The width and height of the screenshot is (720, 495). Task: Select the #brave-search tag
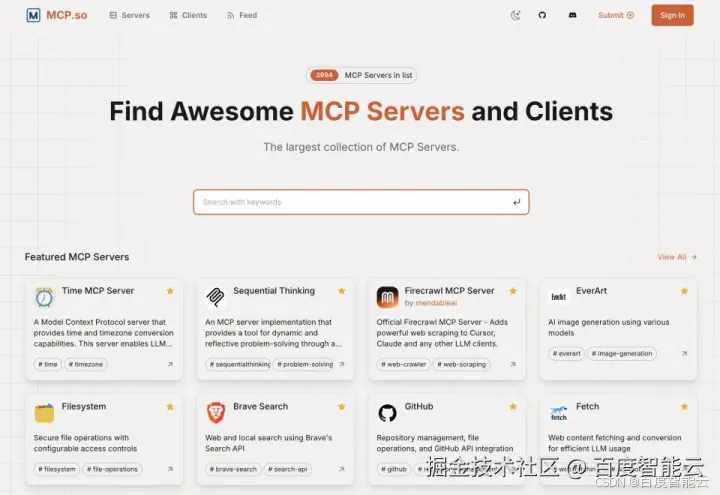[x=233, y=469]
